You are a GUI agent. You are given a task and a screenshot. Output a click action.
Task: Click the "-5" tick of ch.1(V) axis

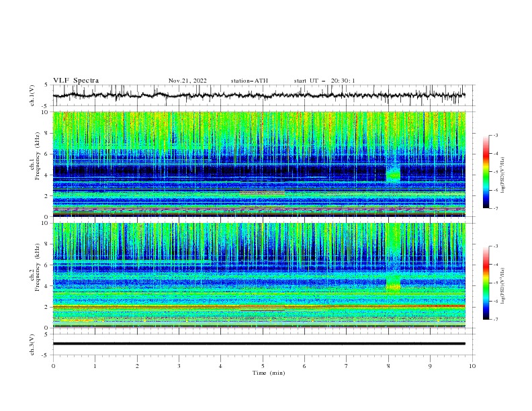click(x=46, y=106)
